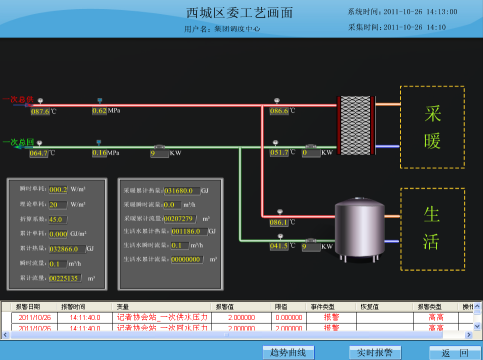The image size is (483, 360).
Task: Click the primary return pressure transmitter icon
Action: 99,143
